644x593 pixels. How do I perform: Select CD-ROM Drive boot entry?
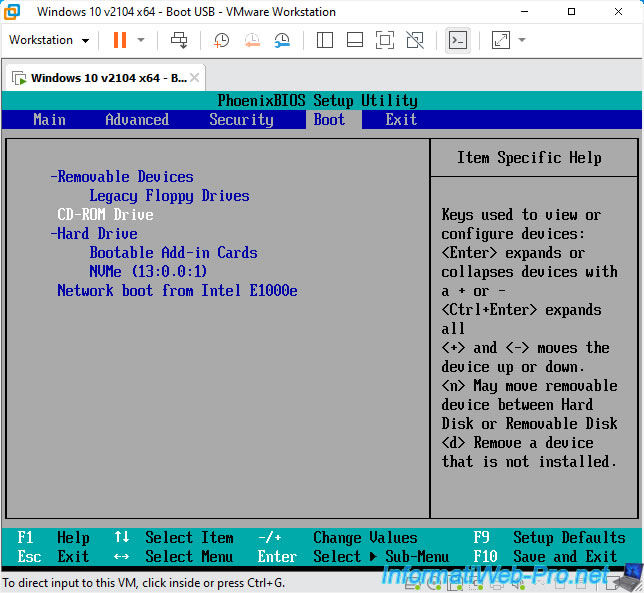click(105, 214)
